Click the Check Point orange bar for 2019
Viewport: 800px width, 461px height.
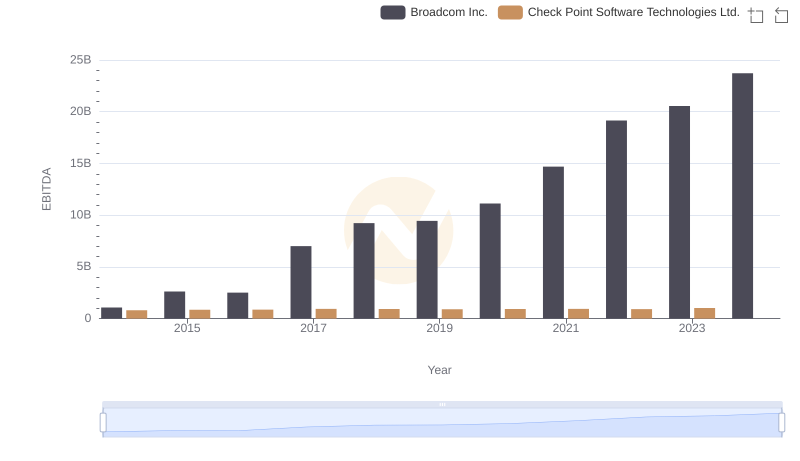pyautogui.click(x=452, y=314)
